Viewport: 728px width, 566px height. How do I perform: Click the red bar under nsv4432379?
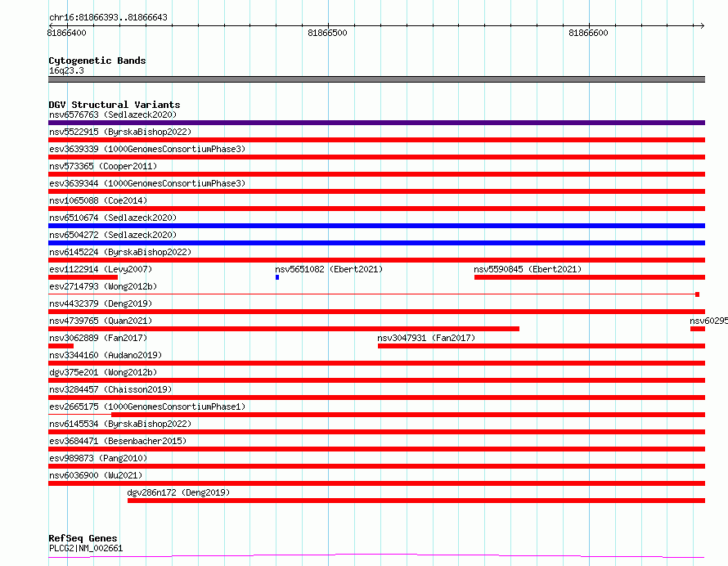click(x=376, y=312)
